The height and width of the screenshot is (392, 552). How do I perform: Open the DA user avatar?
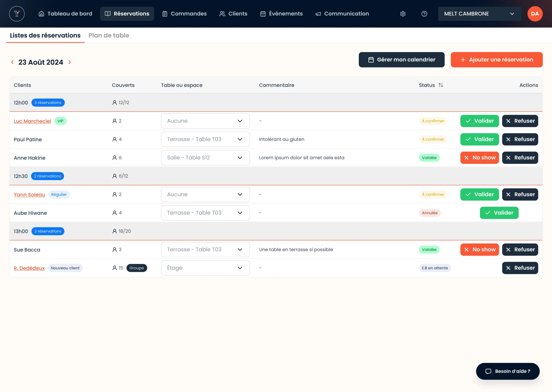[535, 14]
